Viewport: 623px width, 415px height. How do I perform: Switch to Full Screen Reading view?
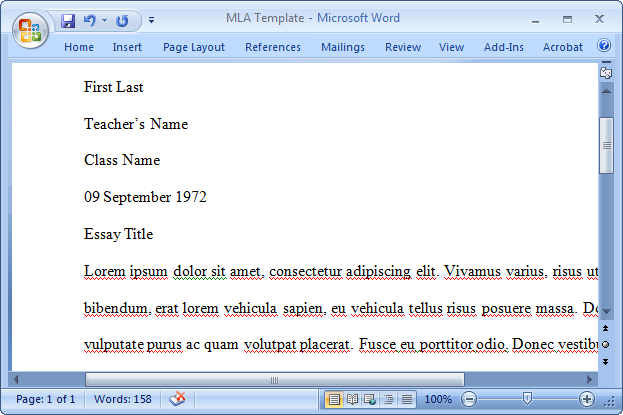(352, 399)
